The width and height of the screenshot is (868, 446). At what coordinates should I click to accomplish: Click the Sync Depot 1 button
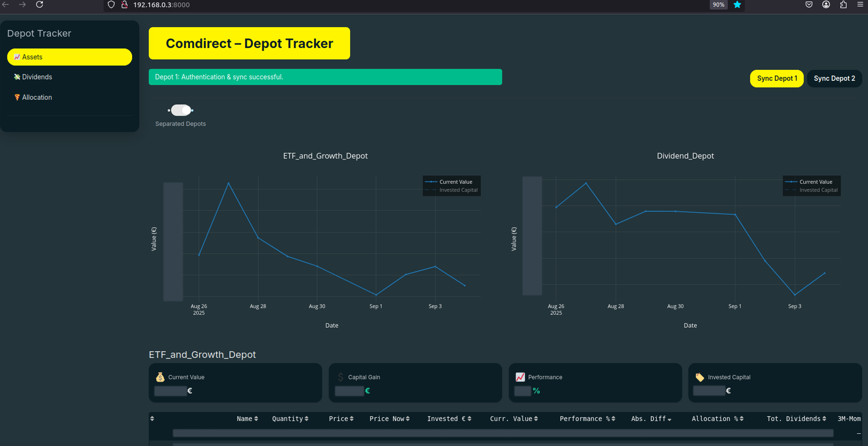click(777, 78)
